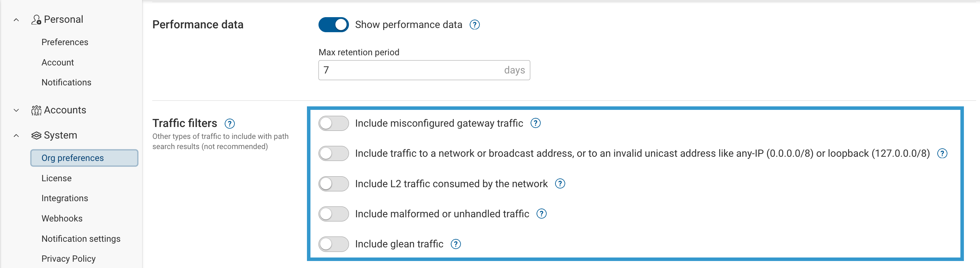Go to the License page
The height and width of the screenshot is (268, 980).
pos(56,178)
